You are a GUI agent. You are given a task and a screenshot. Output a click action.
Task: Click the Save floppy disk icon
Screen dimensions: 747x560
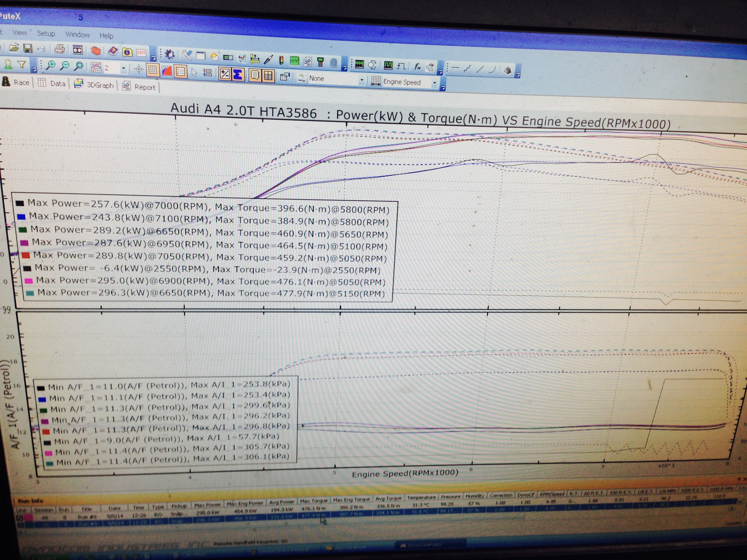point(28,48)
